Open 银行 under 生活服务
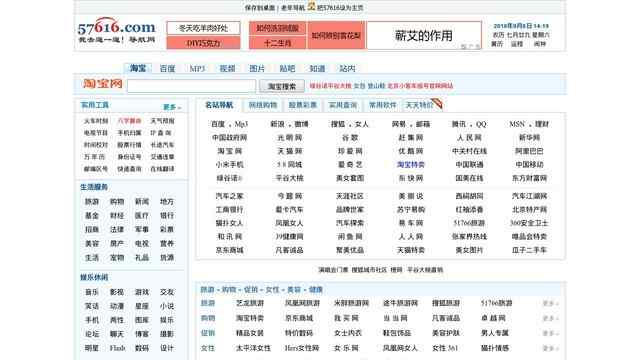The image size is (640, 360). click(167, 216)
